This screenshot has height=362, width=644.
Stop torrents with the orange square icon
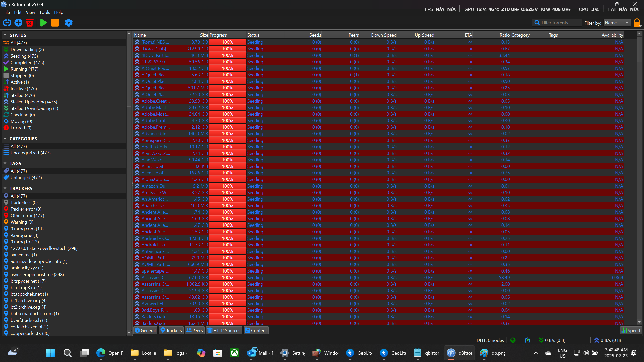coord(55,23)
